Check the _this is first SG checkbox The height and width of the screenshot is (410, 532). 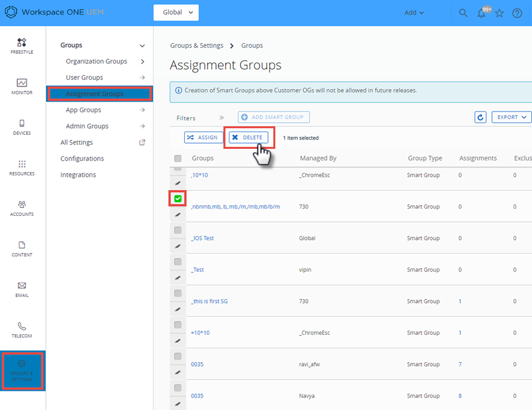coord(178,293)
